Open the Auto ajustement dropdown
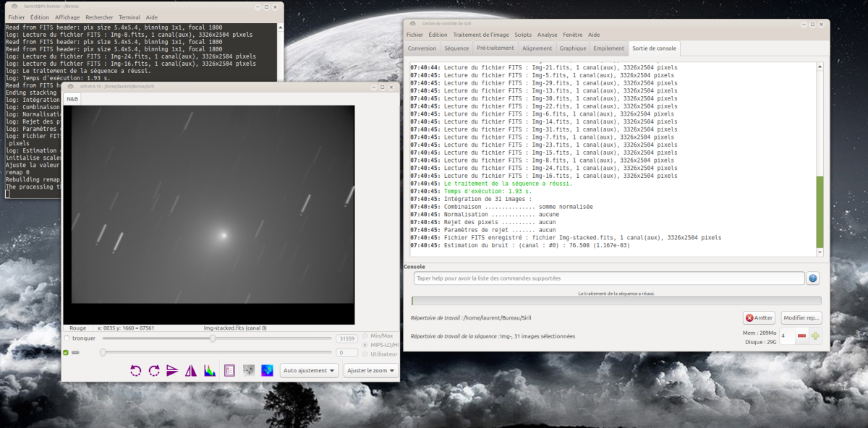The image size is (868, 428). point(310,371)
